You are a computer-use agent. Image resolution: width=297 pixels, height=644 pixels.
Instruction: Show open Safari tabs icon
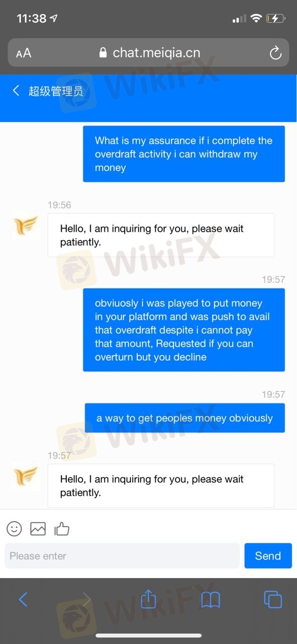click(273, 599)
